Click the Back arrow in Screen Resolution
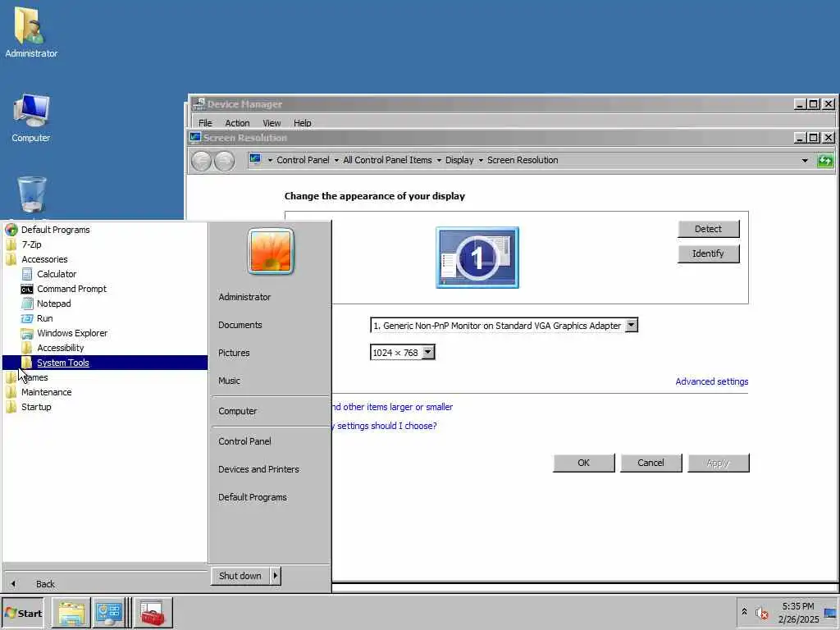The height and width of the screenshot is (630, 840). [202, 161]
